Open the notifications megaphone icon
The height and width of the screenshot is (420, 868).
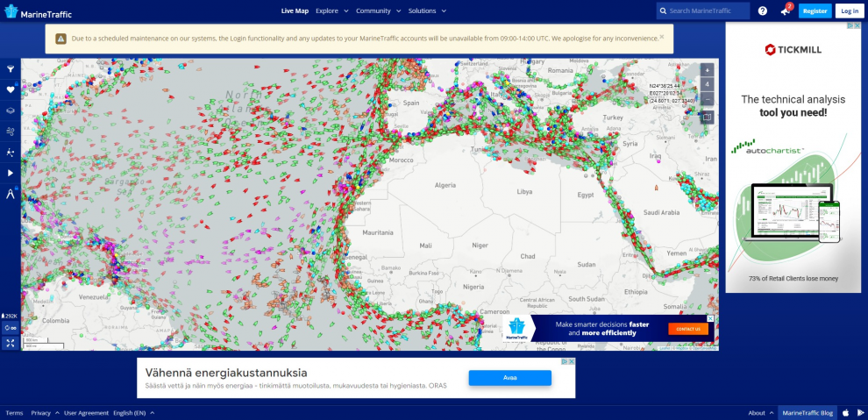click(785, 11)
